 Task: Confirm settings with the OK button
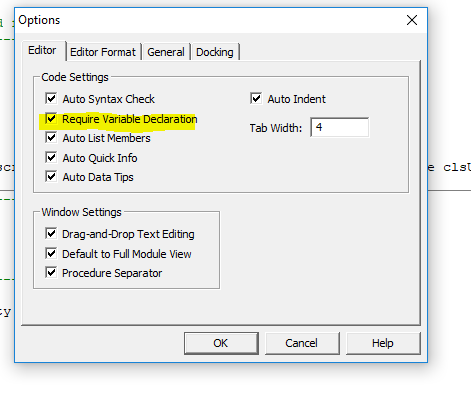[x=221, y=343]
